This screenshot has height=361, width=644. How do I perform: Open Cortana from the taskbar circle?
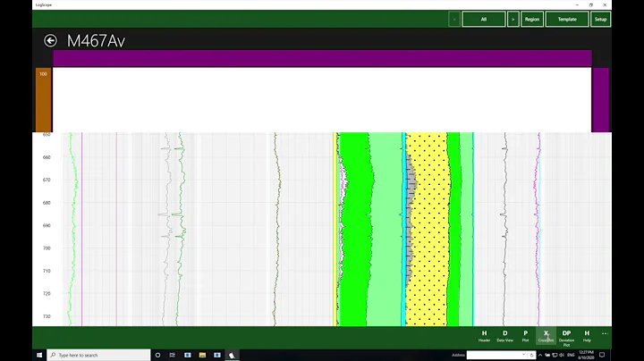(157, 355)
